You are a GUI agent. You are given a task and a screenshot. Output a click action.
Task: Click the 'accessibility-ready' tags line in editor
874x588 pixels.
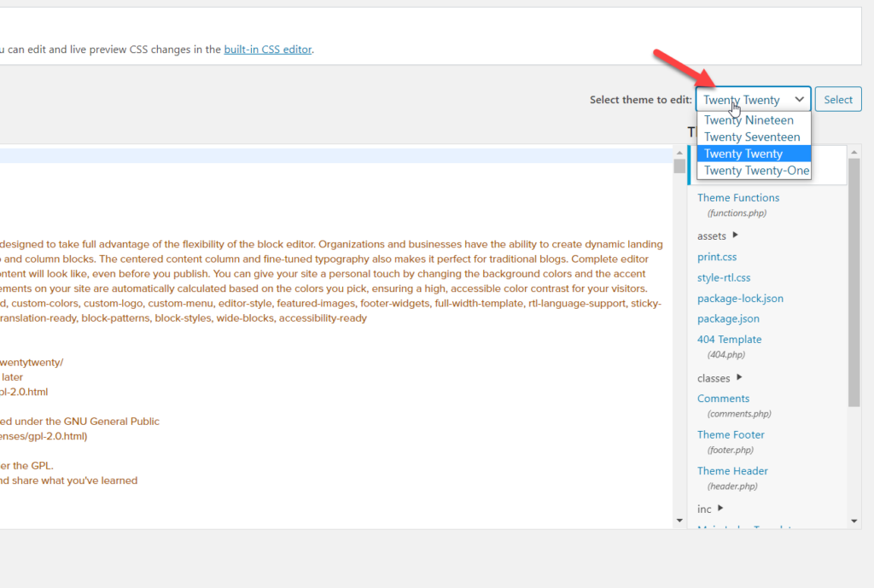pyautogui.click(x=184, y=318)
